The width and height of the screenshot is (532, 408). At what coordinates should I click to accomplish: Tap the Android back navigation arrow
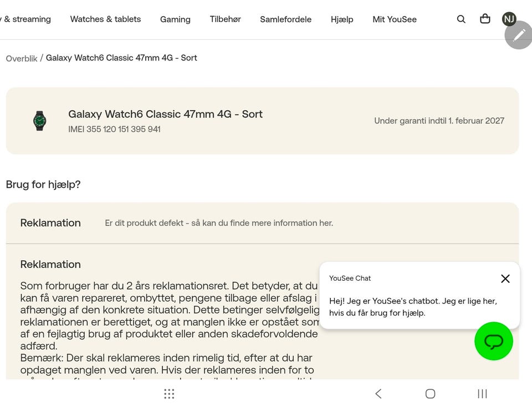point(378,394)
